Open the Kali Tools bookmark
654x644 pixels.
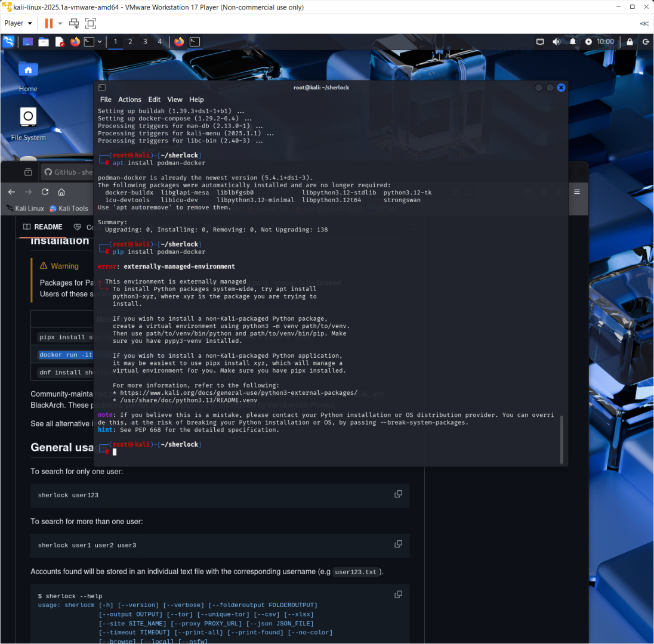coord(69,209)
